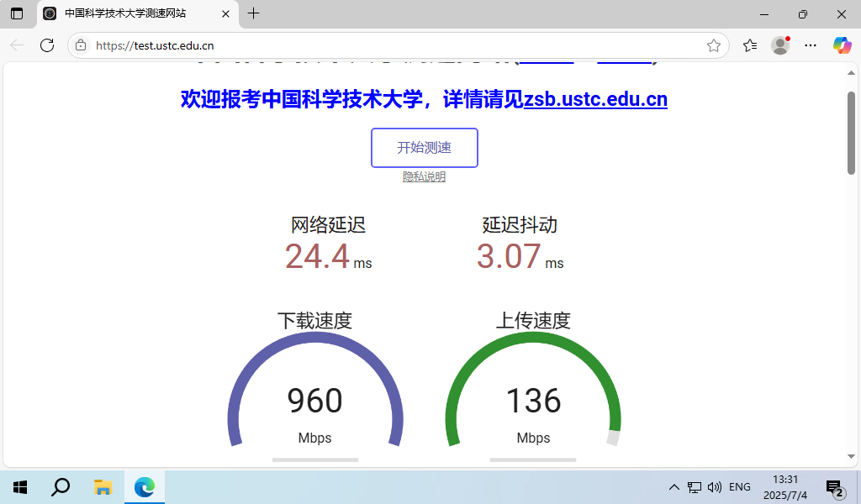
Task: Open the browser profile avatar
Action: [x=780, y=45]
